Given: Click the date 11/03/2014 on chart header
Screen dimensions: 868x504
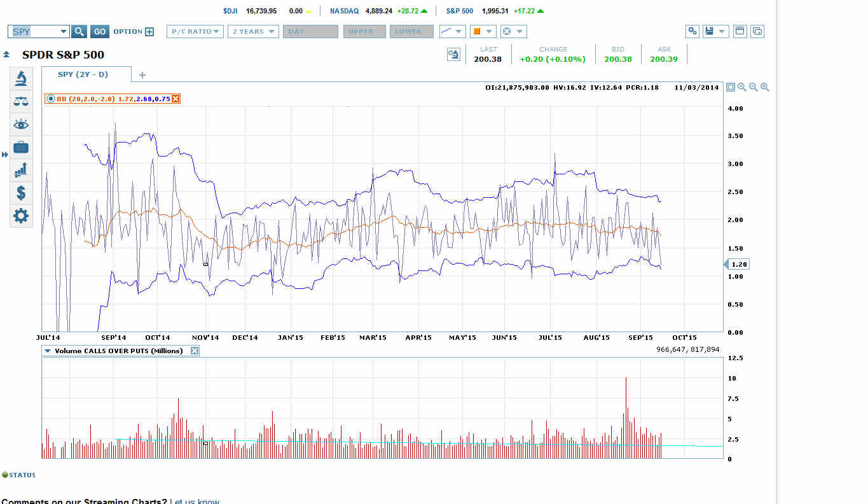Looking at the screenshot, I should click(697, 88).
